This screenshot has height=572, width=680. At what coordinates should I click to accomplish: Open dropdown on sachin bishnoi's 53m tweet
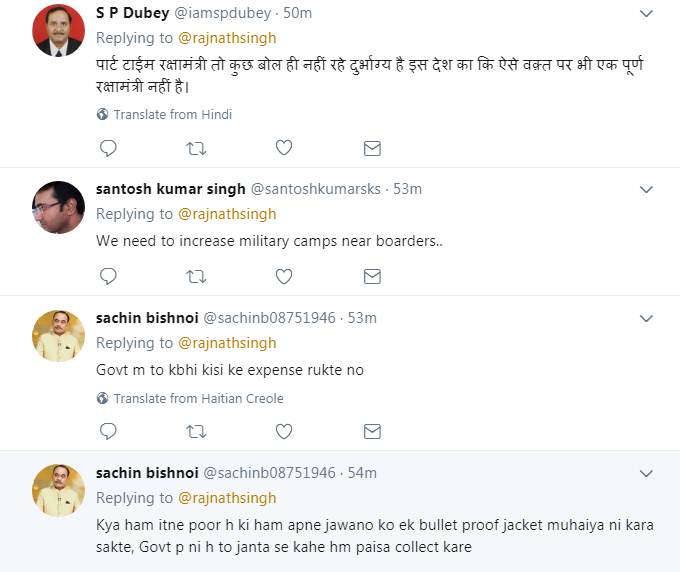coord(646,318)
